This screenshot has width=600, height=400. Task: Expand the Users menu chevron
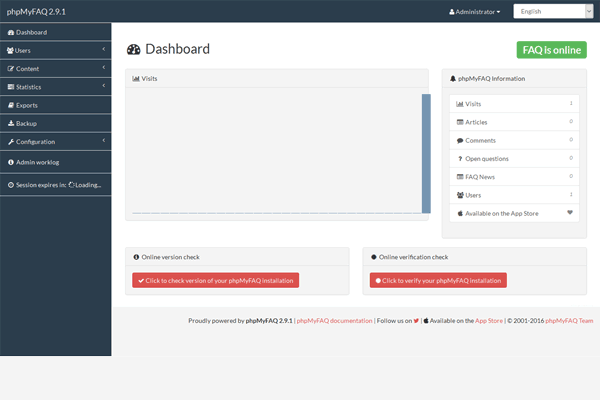click(x=104, y=49)
